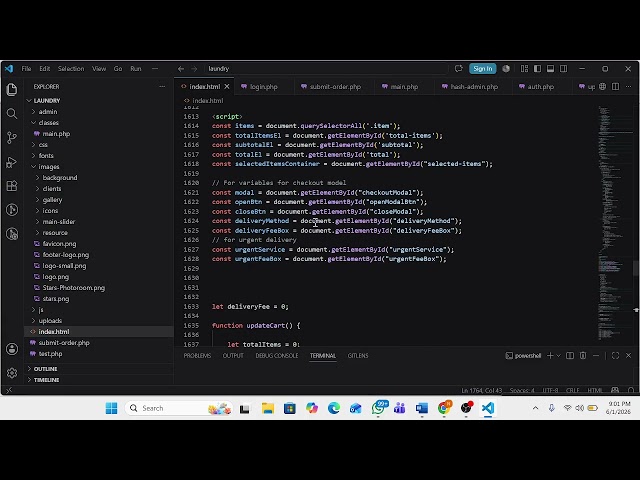This screenshot has height=480, width=640.
Task: Open Source Control view in activity bar
Action: click(x=12, y=138)
